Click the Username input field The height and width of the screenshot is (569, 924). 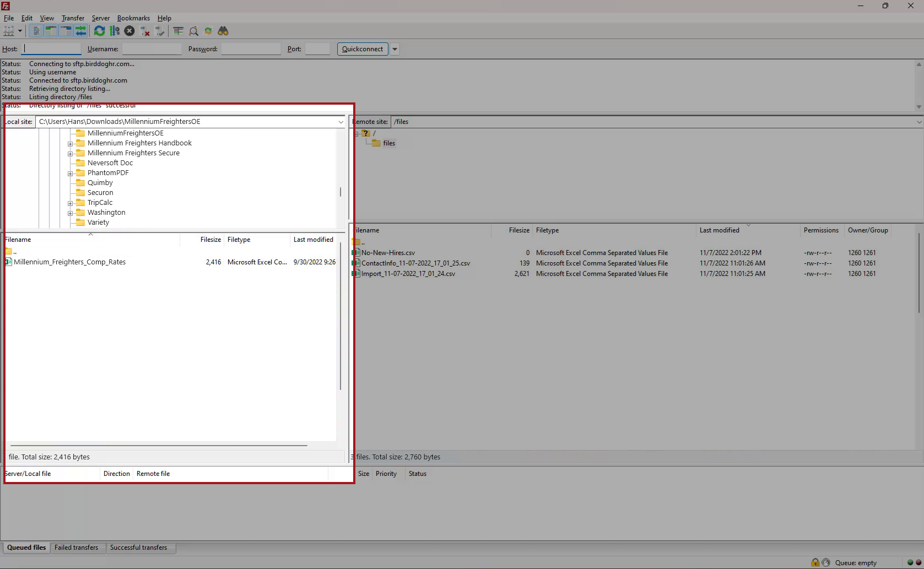coord(152,48)
